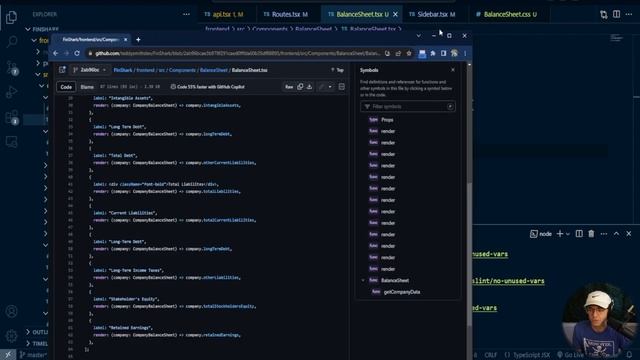Open the editor More Actions ellipsis
Image resolution: width=640 pixels, height=360 pixels.
click(629, 14)
